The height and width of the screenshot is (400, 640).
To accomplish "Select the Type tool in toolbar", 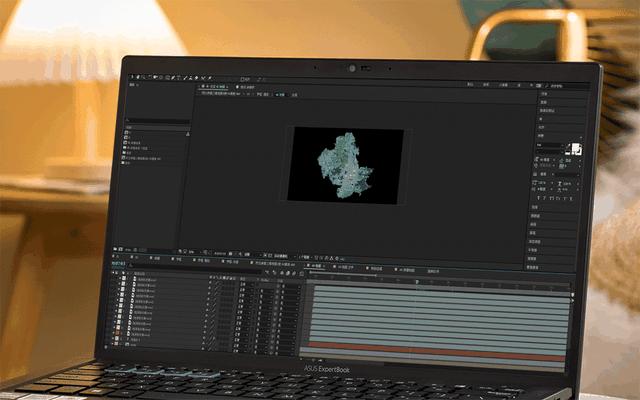I will (179, 78).
